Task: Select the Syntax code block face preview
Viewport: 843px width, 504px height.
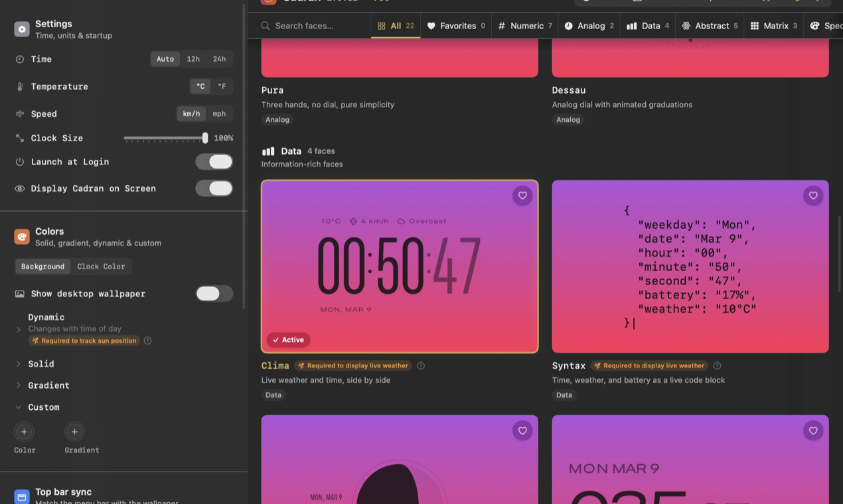Action: click(690, 267)
